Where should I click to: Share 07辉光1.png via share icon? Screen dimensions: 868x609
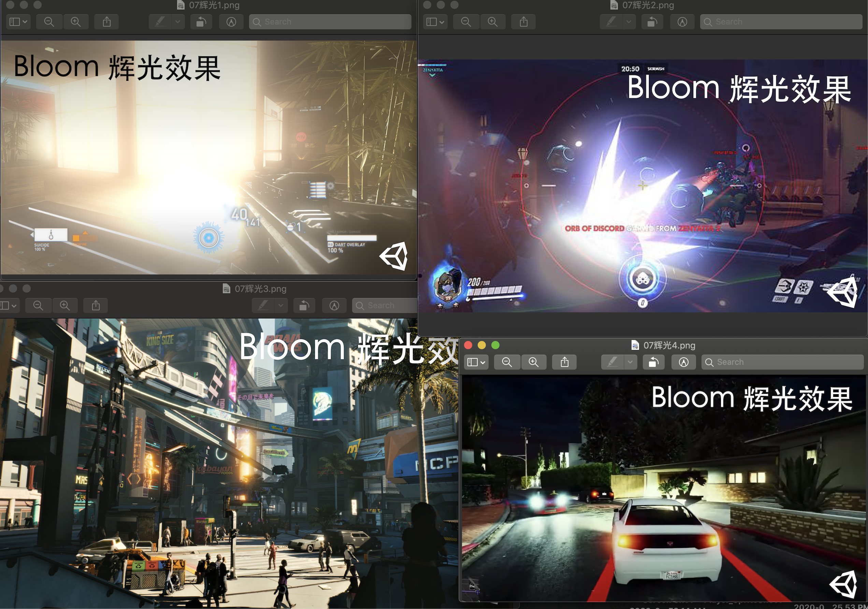(106, 22)
